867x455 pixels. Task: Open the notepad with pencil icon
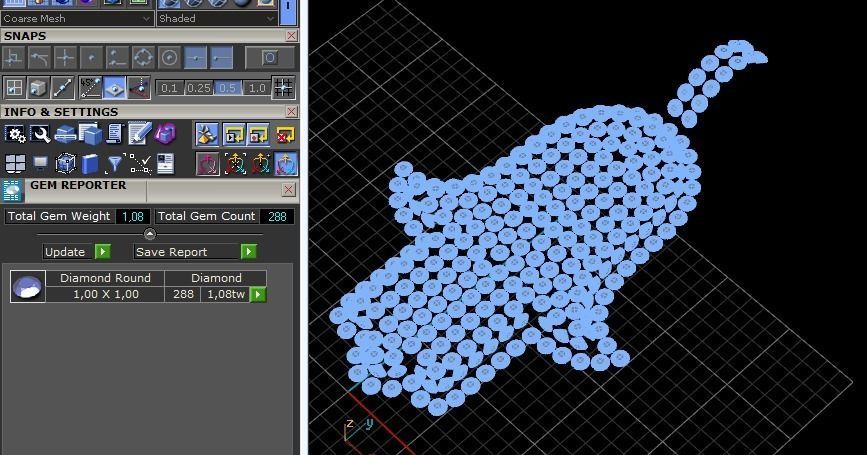pyautogui.click(x=139, y=134)
